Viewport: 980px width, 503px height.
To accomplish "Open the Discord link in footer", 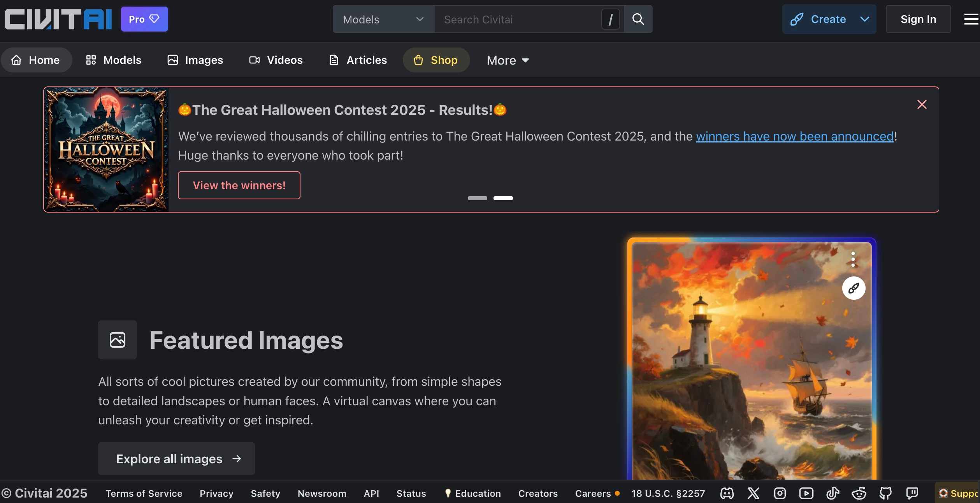I will pyautogui.click(x=727, y=493).
